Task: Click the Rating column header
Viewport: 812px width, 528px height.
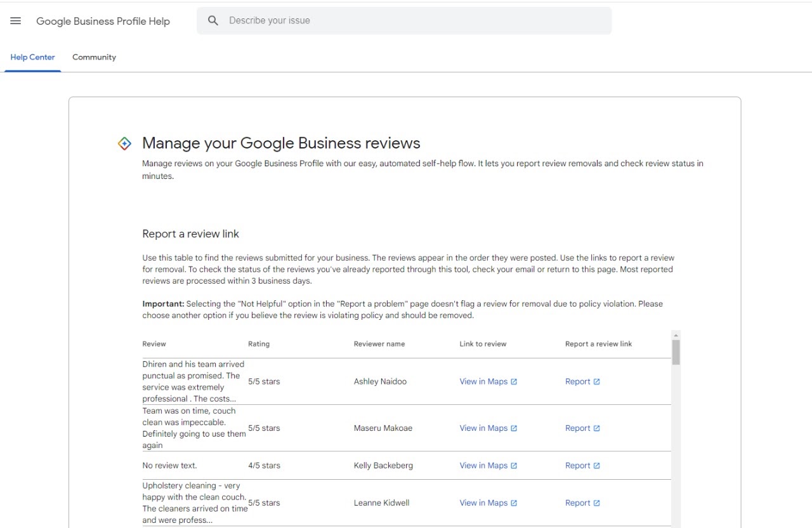Action: coord(259,344)
